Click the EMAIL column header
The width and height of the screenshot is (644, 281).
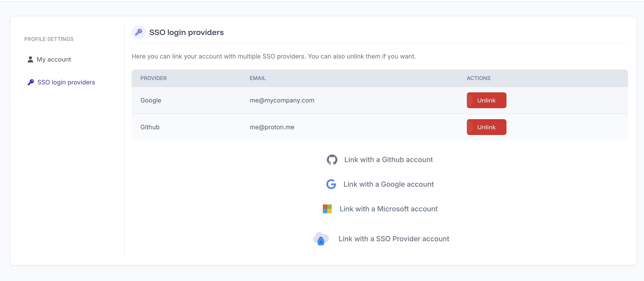pos(258,78)
